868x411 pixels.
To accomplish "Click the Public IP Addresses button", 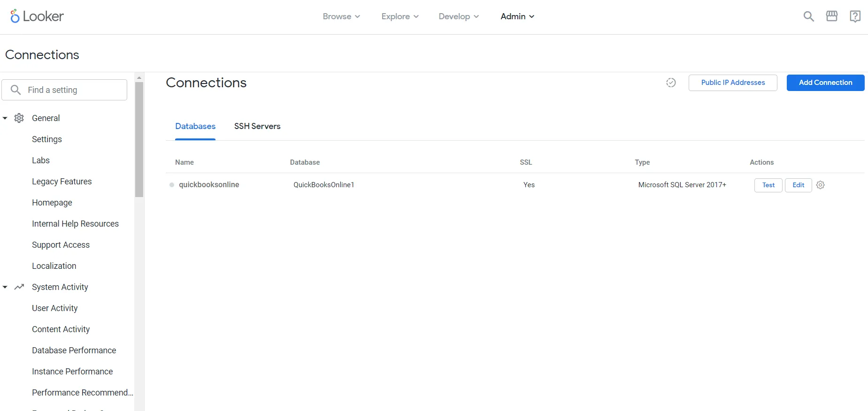I will (733, 83).
